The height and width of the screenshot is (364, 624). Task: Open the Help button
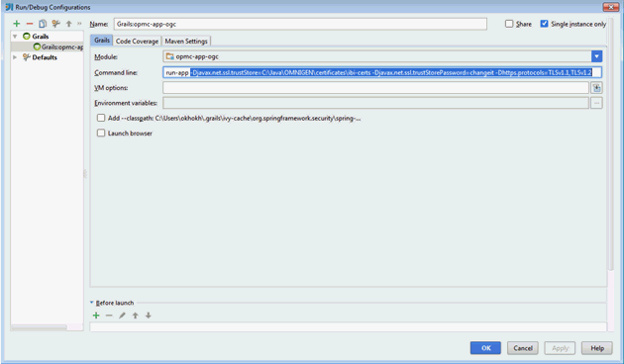[x=597, y=348]
